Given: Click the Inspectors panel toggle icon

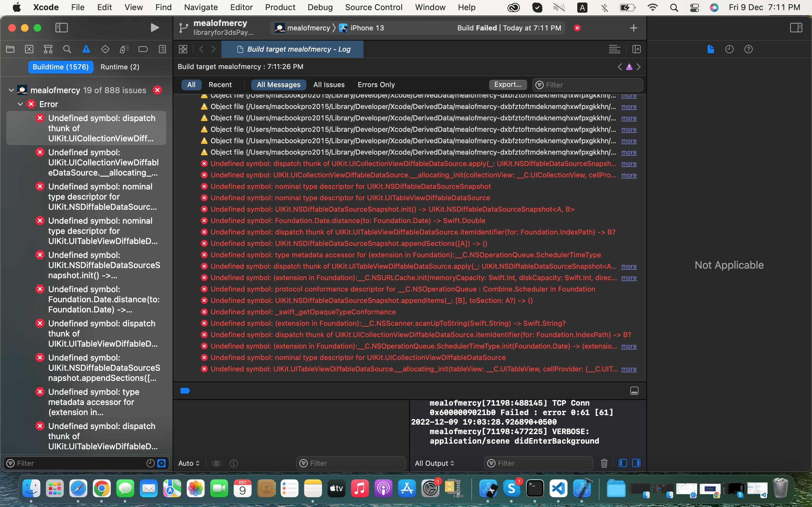Looking at the screenshot, I should [x=796, y=28].
